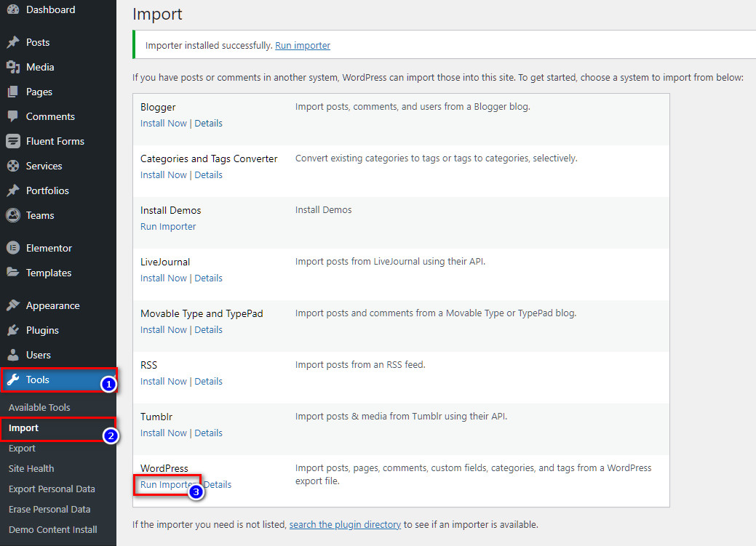Run the Install Demos importer
Screen dimensions: 756x546
168,227
